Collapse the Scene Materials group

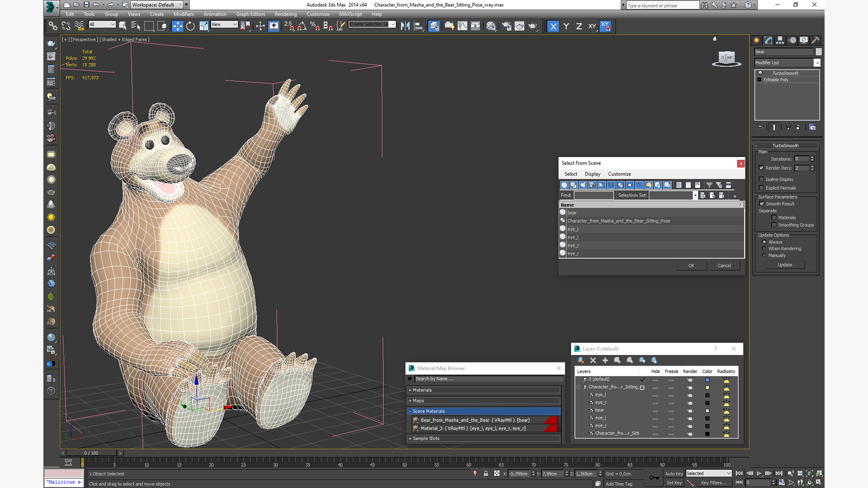coord(483,411)
